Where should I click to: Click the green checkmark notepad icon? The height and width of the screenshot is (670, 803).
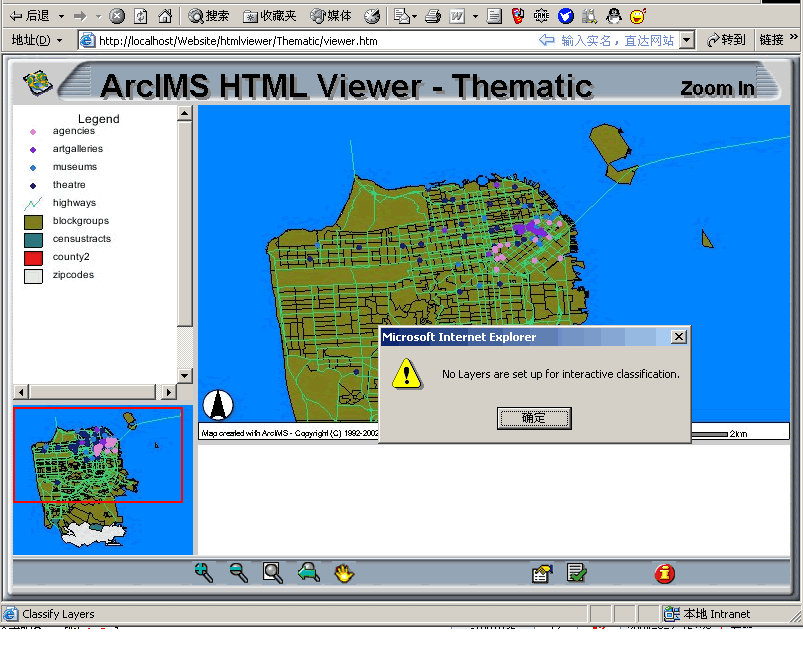(577, 573)
